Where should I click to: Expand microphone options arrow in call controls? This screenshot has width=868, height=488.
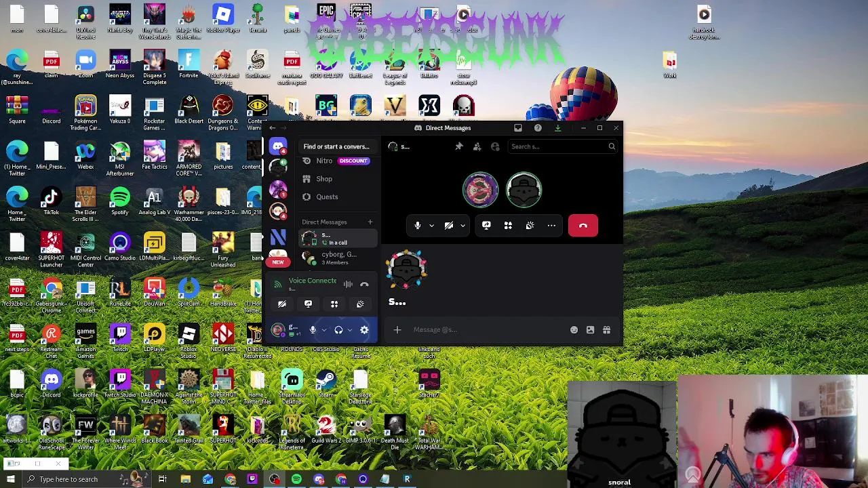coord(431,226)
